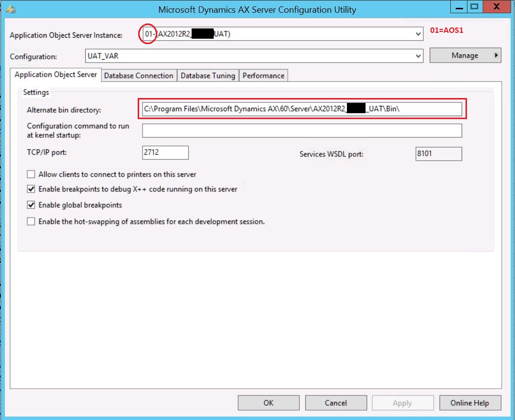The image size is (515, 420).
Task: Uncheck Enable global breakpoints
Action: [x=31, y=205]
